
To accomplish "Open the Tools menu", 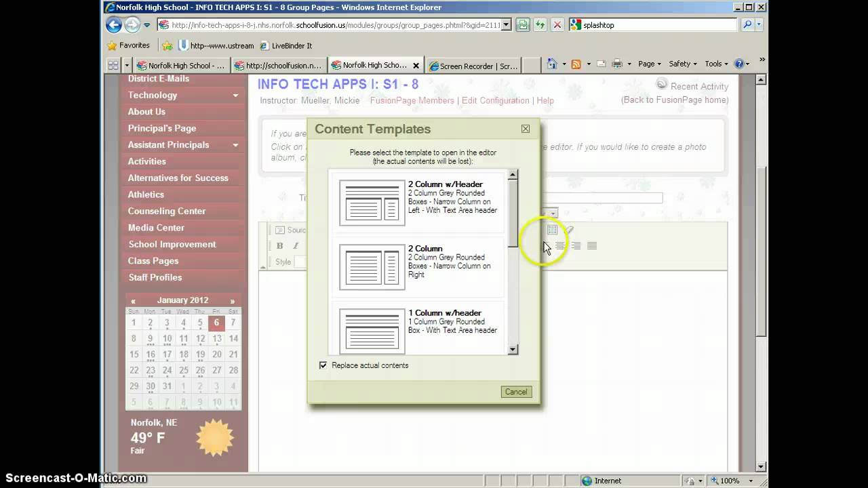I will pyautogui.click(x=716, y=64).
